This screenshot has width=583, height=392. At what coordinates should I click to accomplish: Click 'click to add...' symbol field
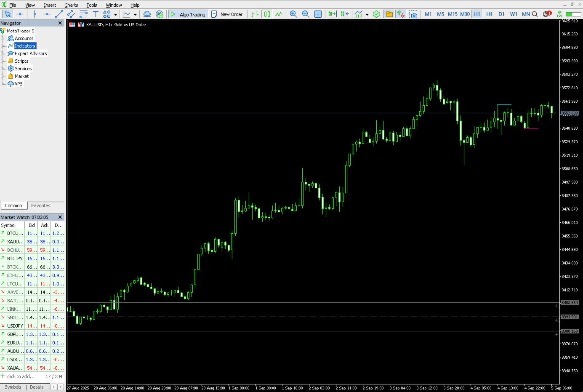point(21,376)
